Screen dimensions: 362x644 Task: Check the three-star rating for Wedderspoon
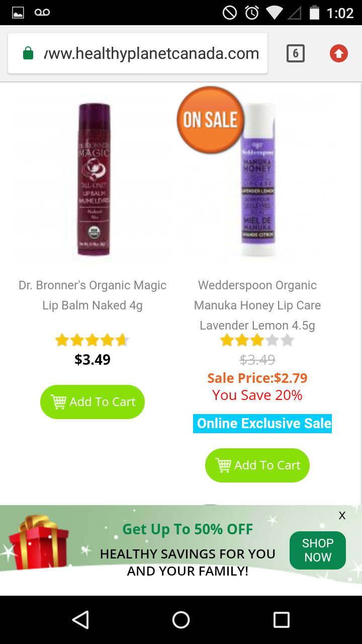pos(257,341)
